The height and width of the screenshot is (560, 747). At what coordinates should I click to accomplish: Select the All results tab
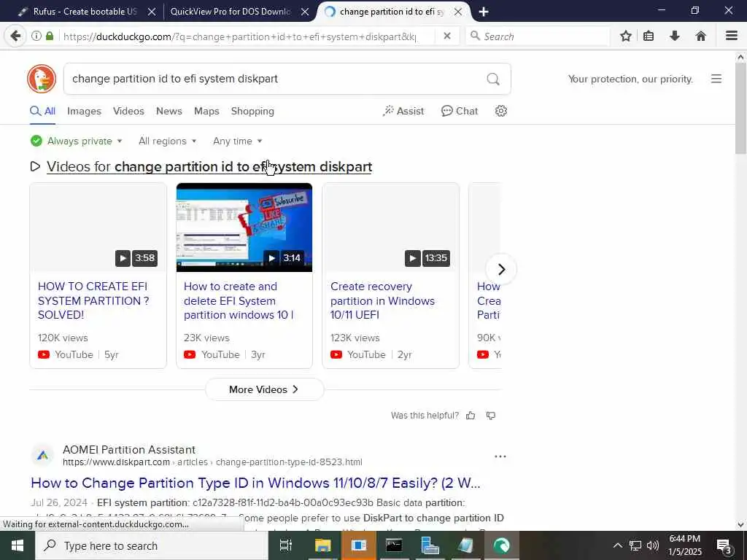pos(42,111)
